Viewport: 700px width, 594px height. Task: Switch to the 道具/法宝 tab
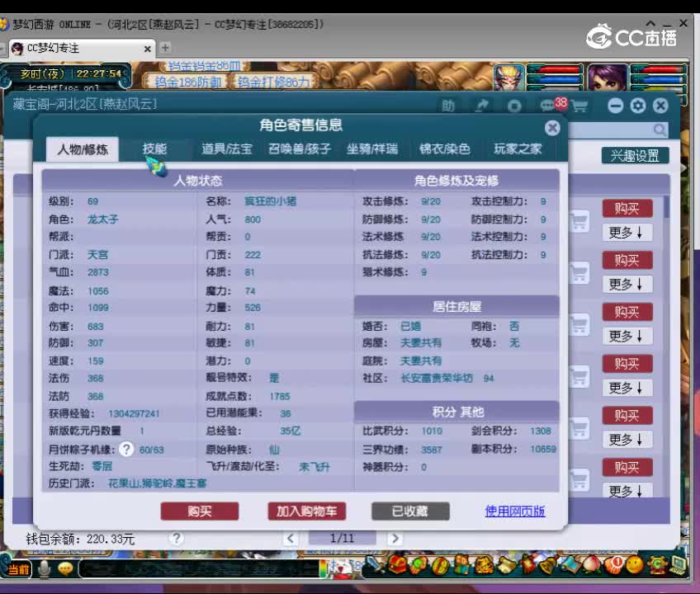point(227,148)
